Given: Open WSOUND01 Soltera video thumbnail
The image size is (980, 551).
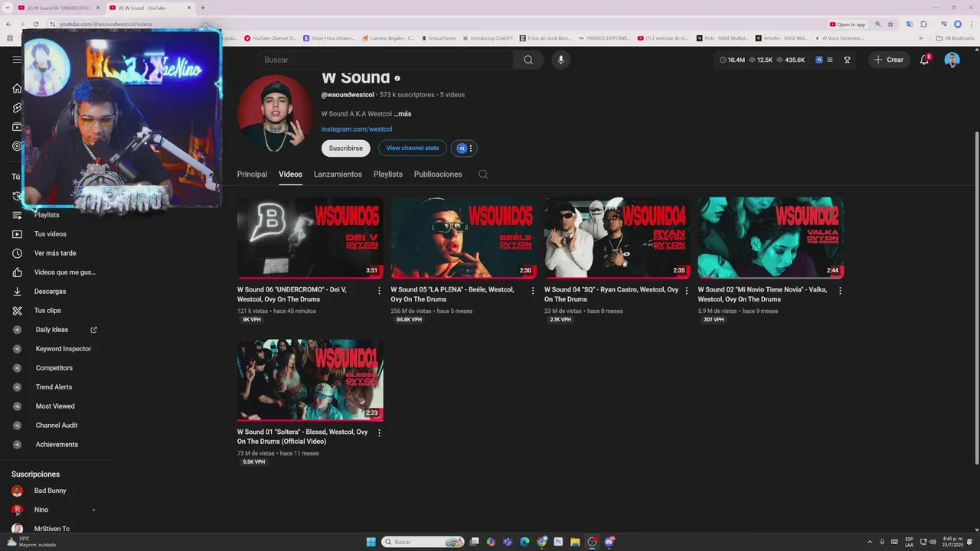Looking at the screenshot, I should click(x=310, y=380).
